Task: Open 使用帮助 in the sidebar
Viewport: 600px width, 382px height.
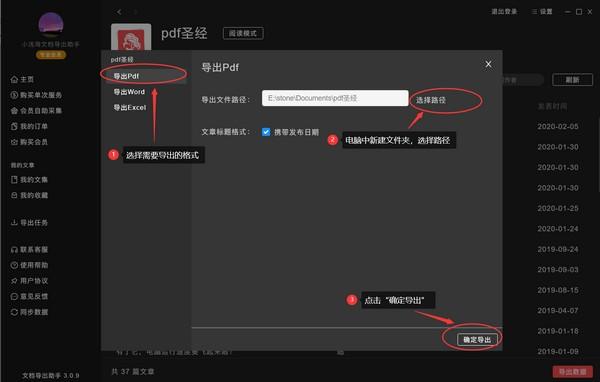Action: click(x=29, y=265)
